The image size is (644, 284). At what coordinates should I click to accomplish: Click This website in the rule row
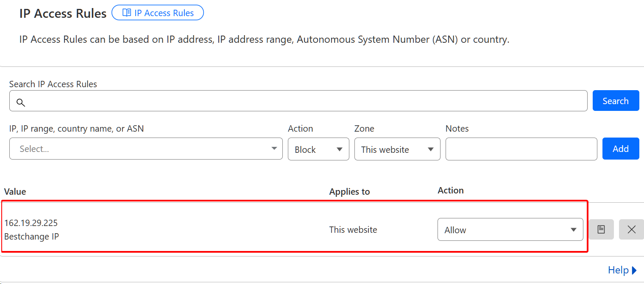(x=353, y=230)
